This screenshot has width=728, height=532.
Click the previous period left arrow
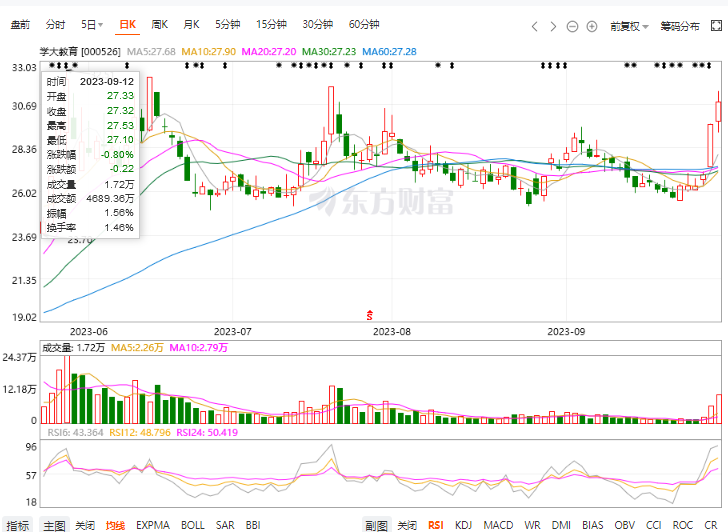point(534,26)
